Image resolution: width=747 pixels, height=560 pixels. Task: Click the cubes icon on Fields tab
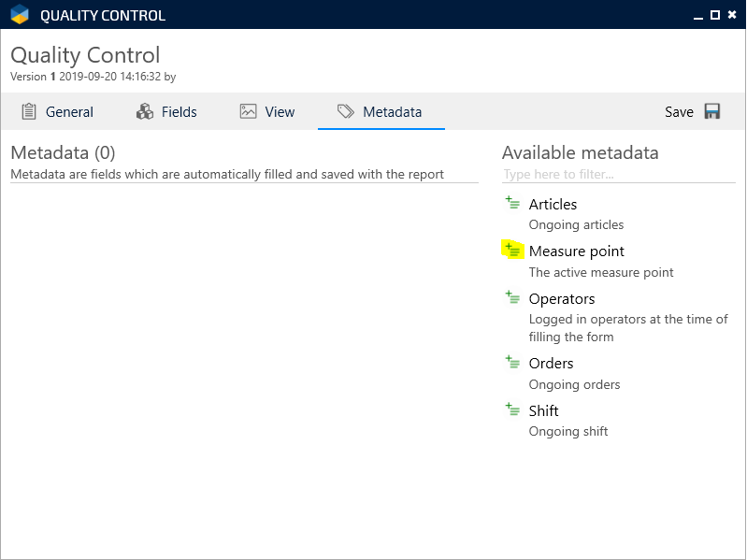[x=145, y=111]
